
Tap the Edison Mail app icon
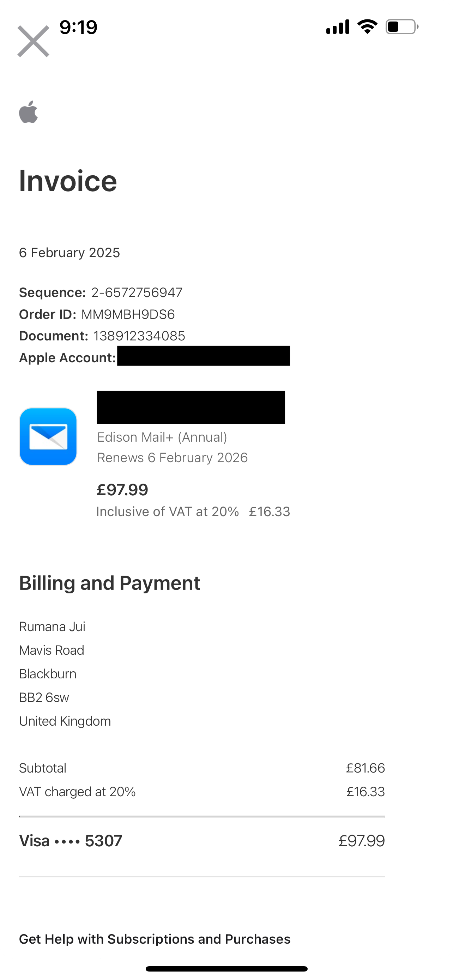point(48,436)
